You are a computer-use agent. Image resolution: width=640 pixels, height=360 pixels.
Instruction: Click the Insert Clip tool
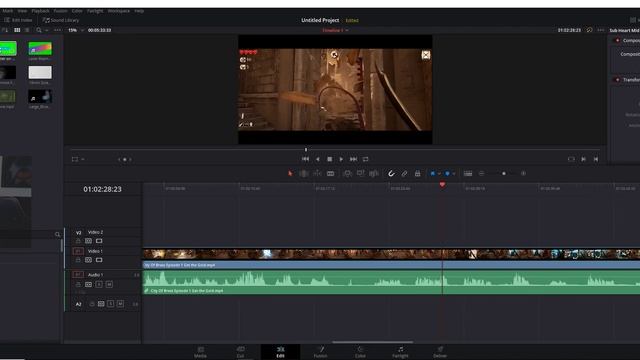coord(347,173)
